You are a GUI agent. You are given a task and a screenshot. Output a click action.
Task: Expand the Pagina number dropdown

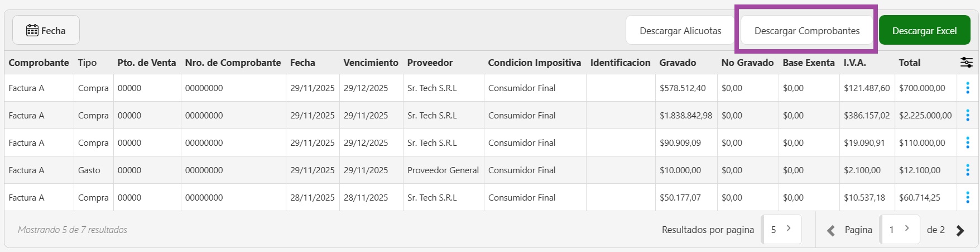click(900, 229)
